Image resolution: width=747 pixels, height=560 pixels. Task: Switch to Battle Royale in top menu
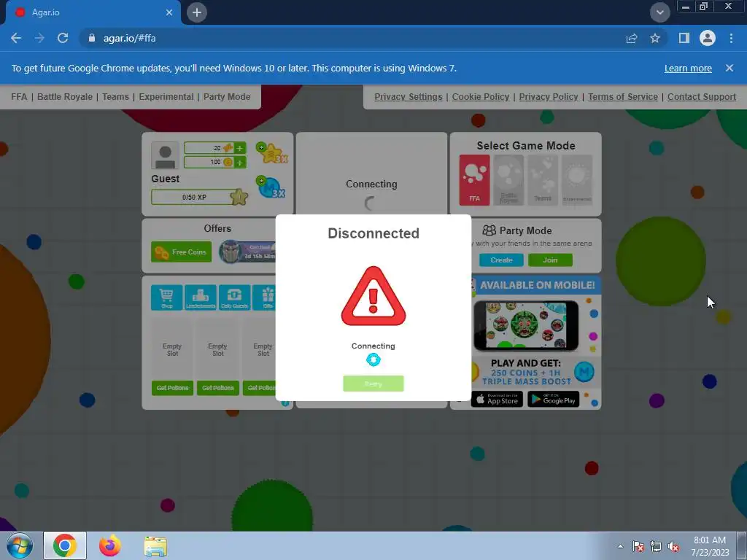(x=65, y=97)
